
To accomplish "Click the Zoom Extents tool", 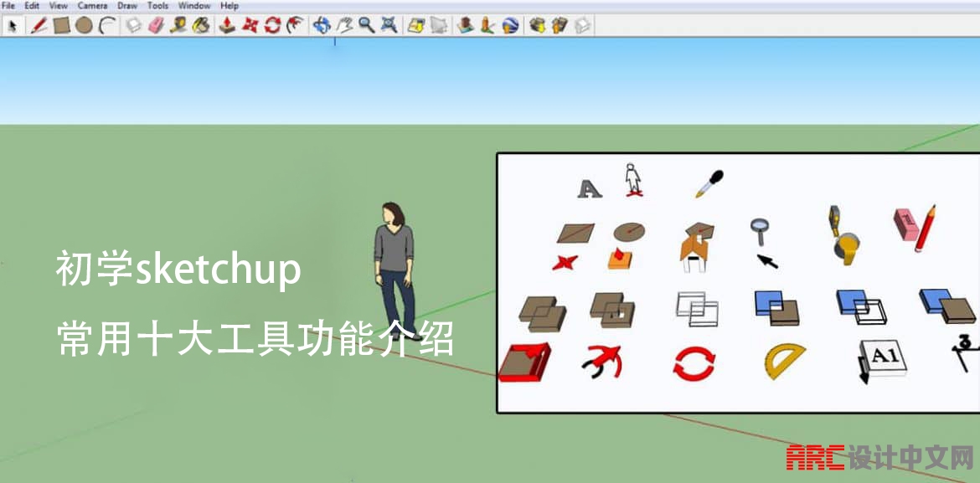I will click(389, 26).
